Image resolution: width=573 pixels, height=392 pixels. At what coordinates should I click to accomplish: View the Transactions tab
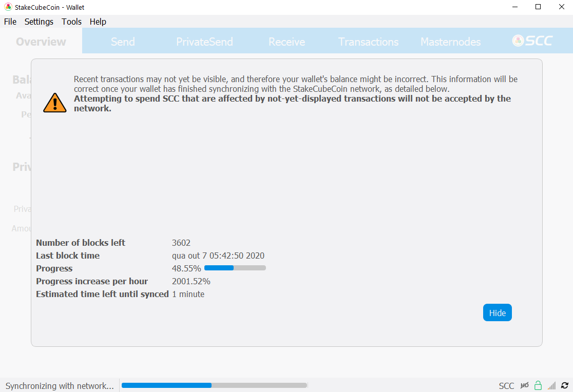click(x=368, y=42)
